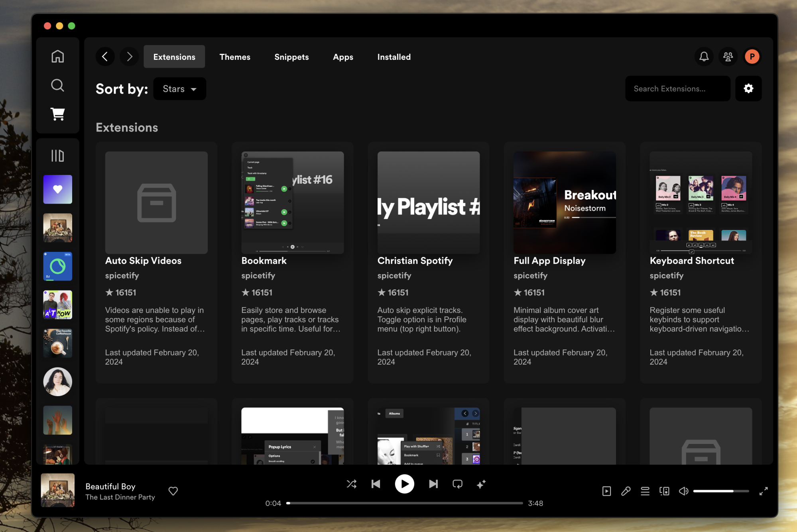This screenshot has height=532, width=797.
Task: Click the skip forward button
Action: pos(433,484)
